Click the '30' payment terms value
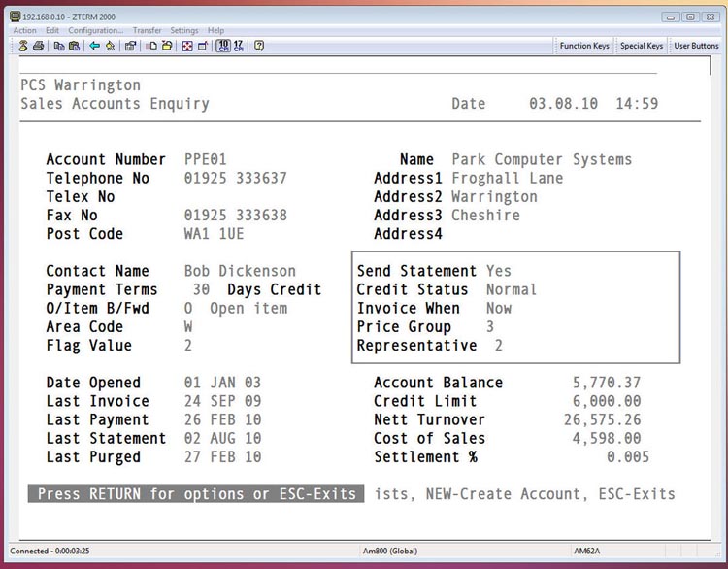The height and width of the screenshot is (569, 728). coord(201,289)
